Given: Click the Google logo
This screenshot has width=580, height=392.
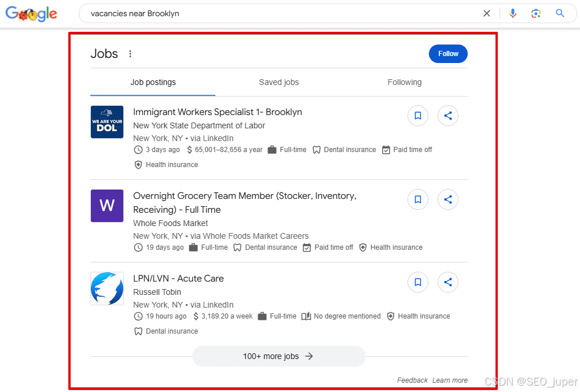Looking at the screenshot, I should pyautogui.click(x=31, y=14).
